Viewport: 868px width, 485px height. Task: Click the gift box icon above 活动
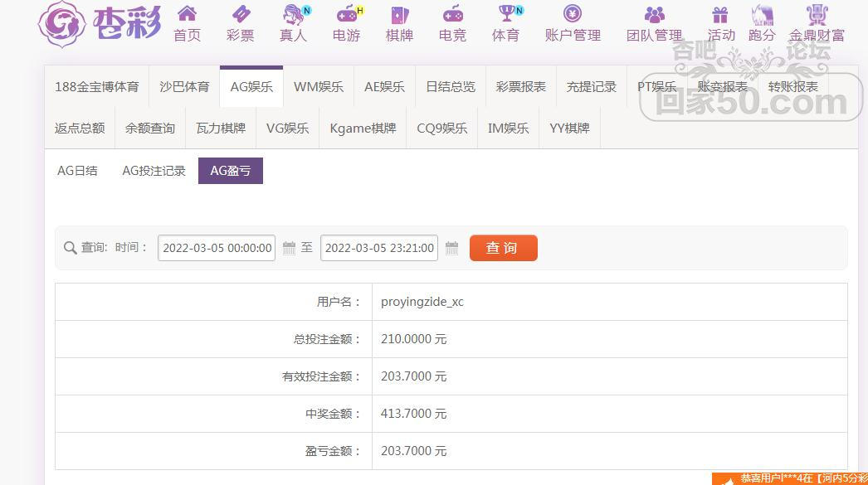pyautogui.click(x=720, y=14)
